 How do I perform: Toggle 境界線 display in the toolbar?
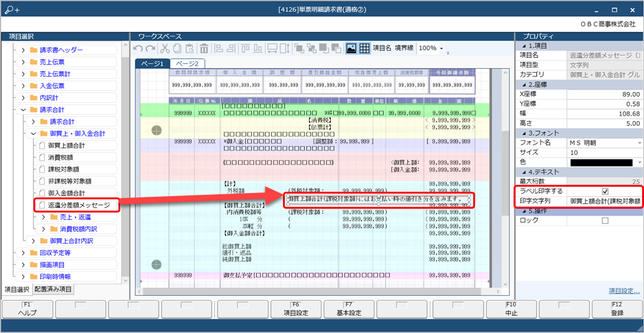404,48
